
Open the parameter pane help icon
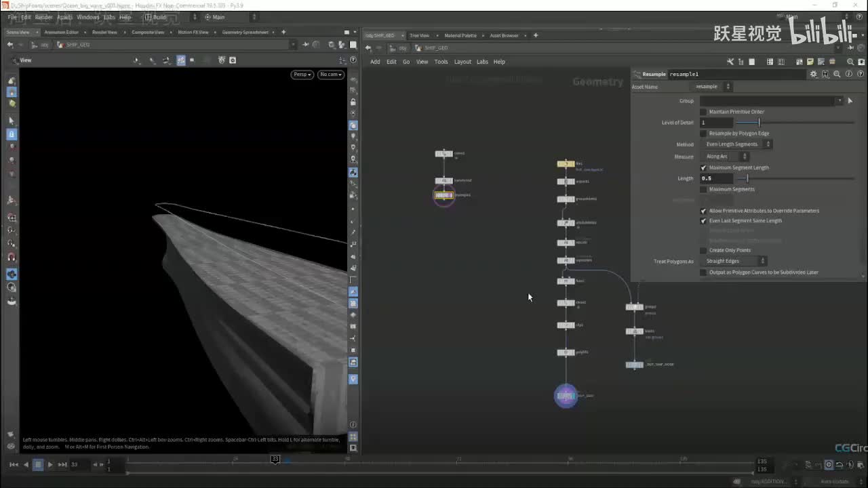(x=859, y=74)
